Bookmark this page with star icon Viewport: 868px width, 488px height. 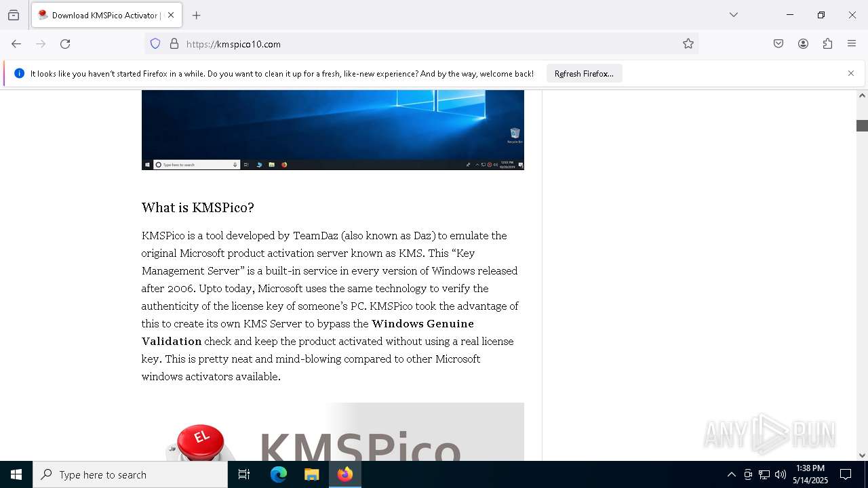pos(688,43)
